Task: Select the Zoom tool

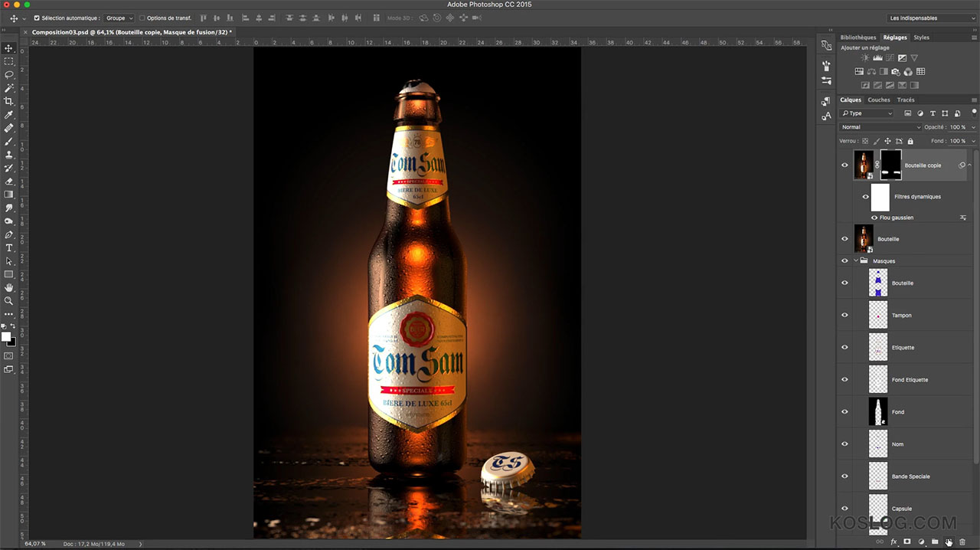Action: [x=9, y=301]
